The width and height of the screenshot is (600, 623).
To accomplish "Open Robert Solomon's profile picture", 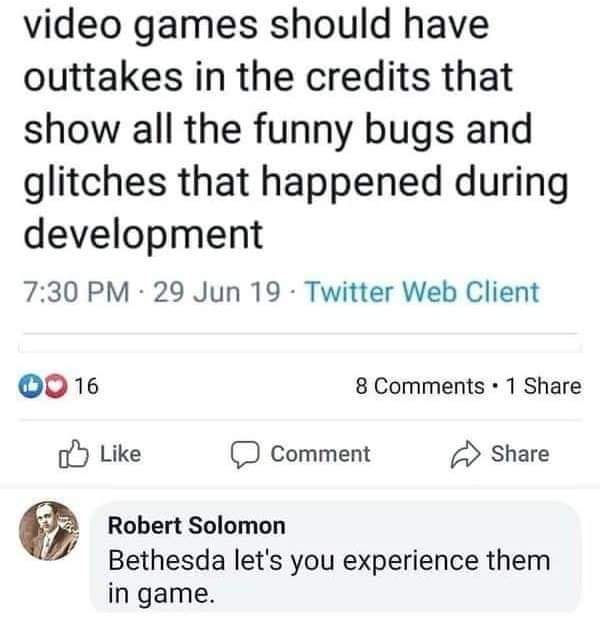I will pos(49,531).
